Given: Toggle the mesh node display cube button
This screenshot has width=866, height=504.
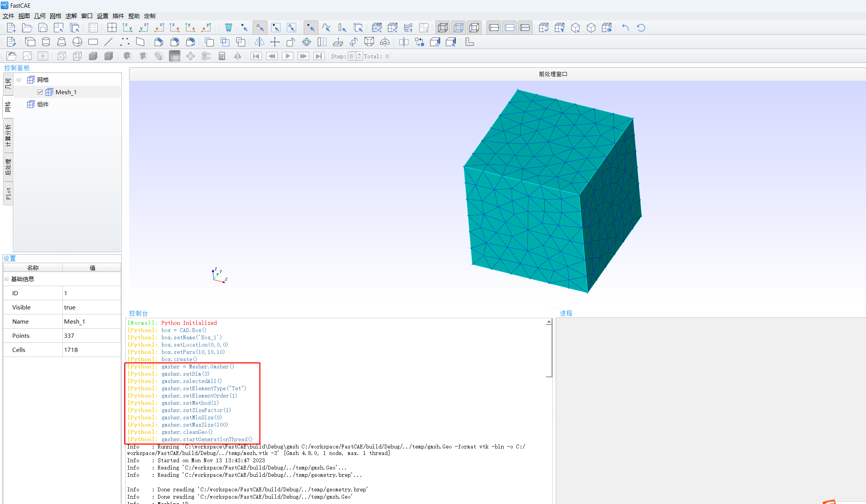Looking at the screenshot, I should [443, 28].
